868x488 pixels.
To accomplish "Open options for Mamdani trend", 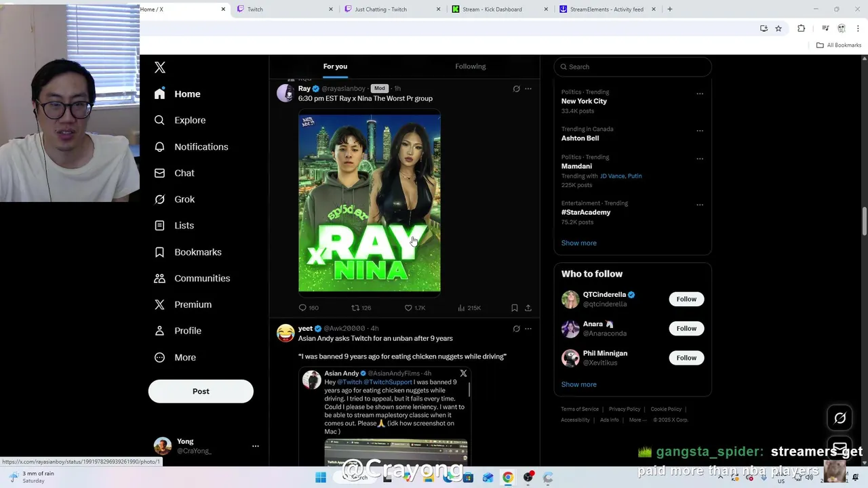I will pos(700,159).
